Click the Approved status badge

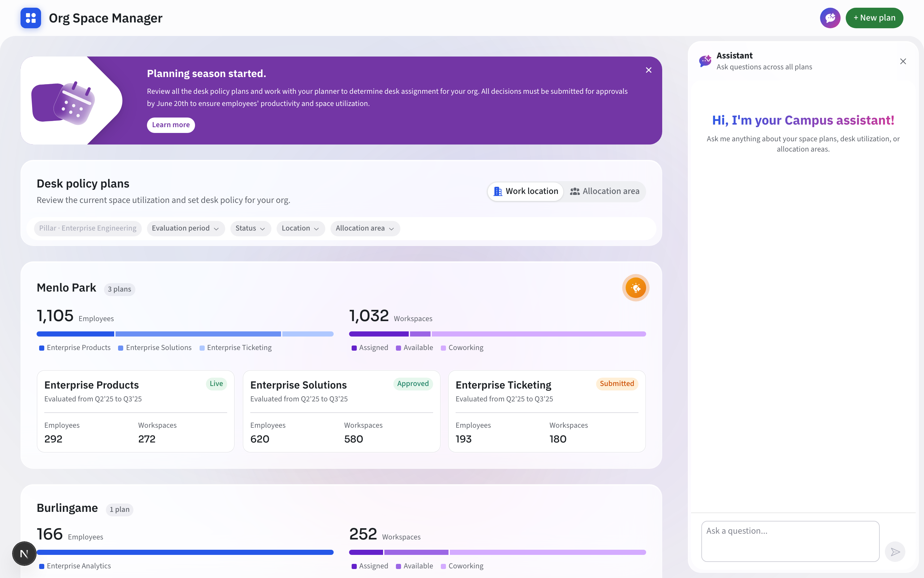[x=413, y=383]
